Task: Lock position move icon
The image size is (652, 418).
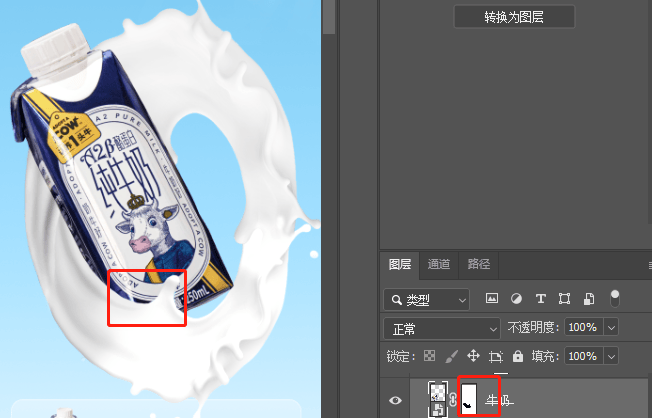Action: [473, 356]
